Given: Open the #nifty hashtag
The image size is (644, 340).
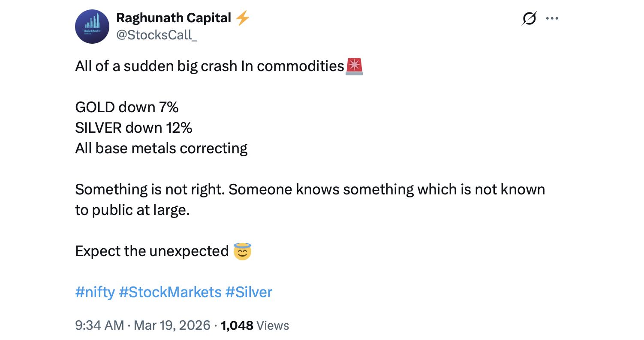Looking at the screenshot, I should [95, 292].
